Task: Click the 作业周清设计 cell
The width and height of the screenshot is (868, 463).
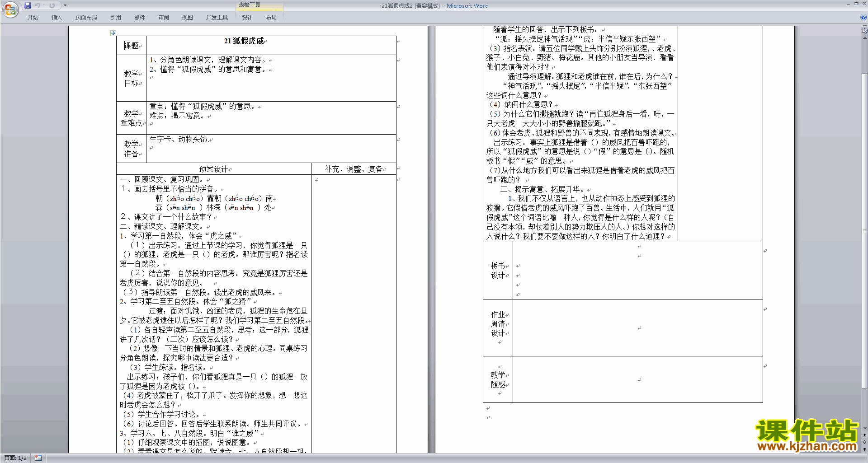Action: point(498,327)
